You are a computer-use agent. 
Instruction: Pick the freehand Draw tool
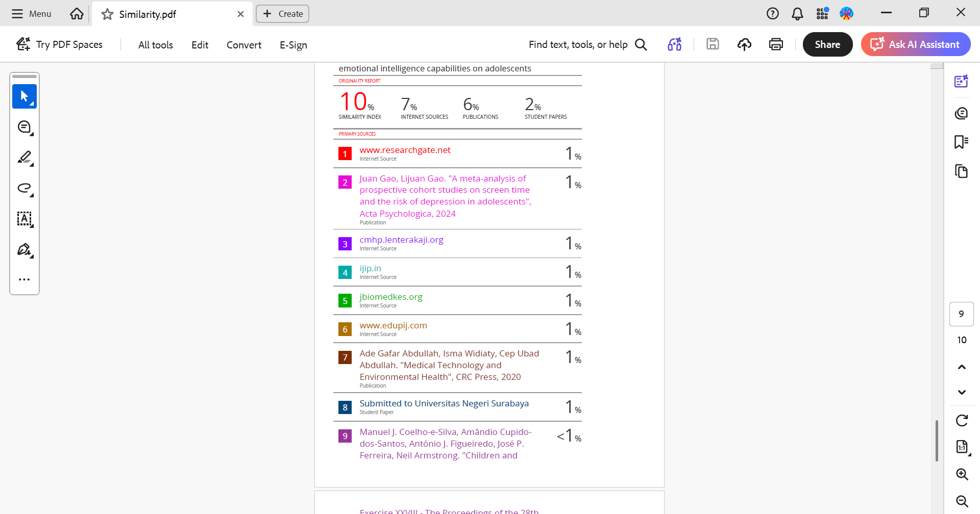(24, 188)
